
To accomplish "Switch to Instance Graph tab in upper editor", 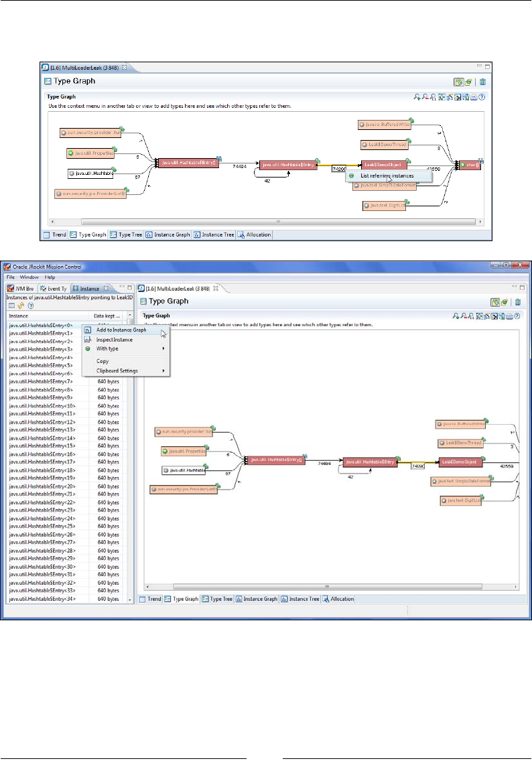I will coord(168,234).
